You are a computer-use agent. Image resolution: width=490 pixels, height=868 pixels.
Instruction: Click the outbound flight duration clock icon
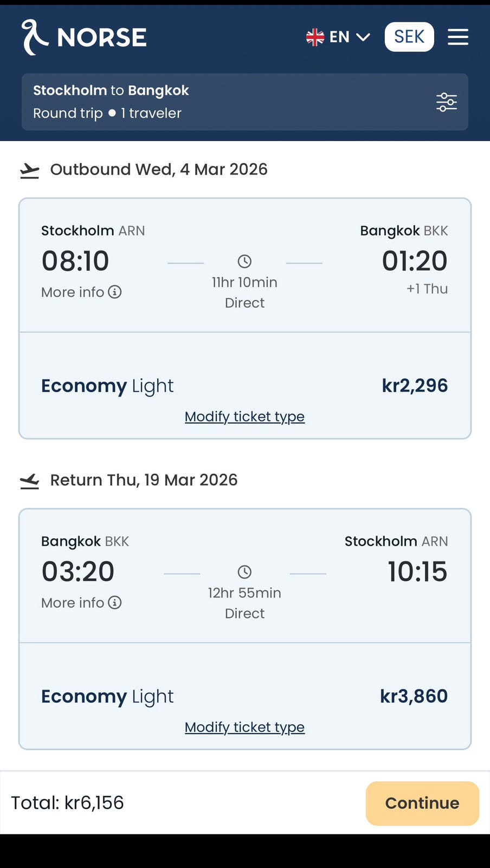pyautogui.click(x=244, y=261)
